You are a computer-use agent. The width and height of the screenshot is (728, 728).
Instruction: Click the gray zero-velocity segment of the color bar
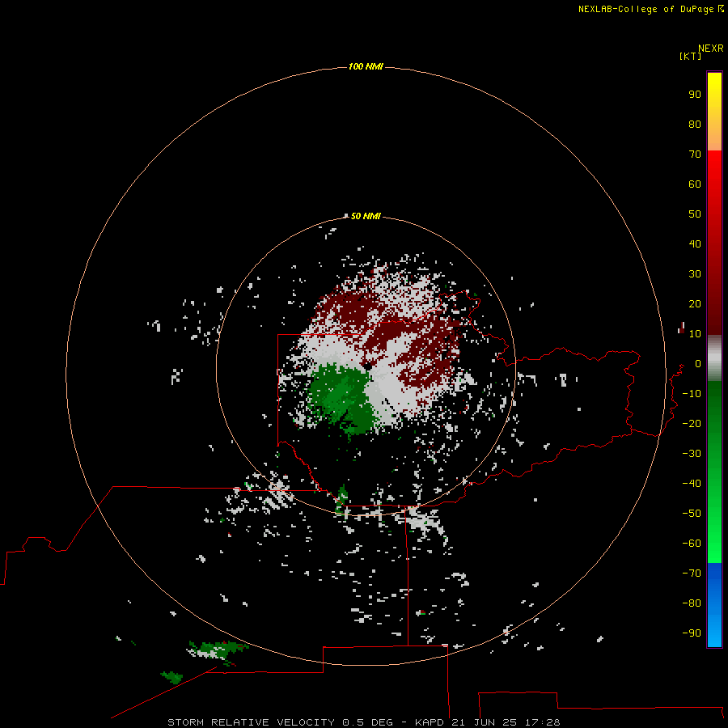pyautogui.click(x=714, y=358)
